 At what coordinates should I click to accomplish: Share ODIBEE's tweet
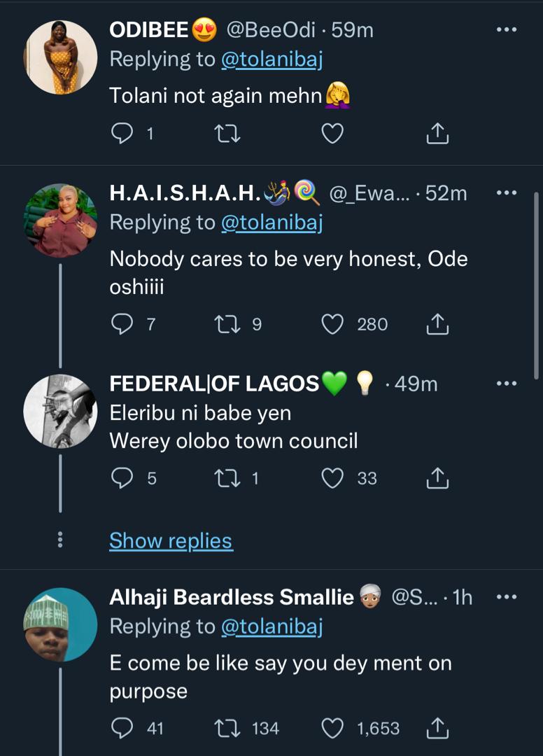(437, 133)
